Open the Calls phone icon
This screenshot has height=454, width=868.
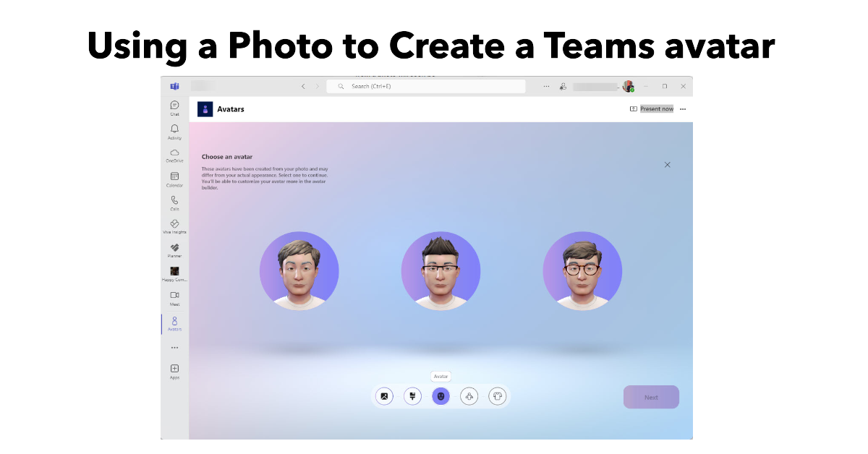tap(174, 202)
